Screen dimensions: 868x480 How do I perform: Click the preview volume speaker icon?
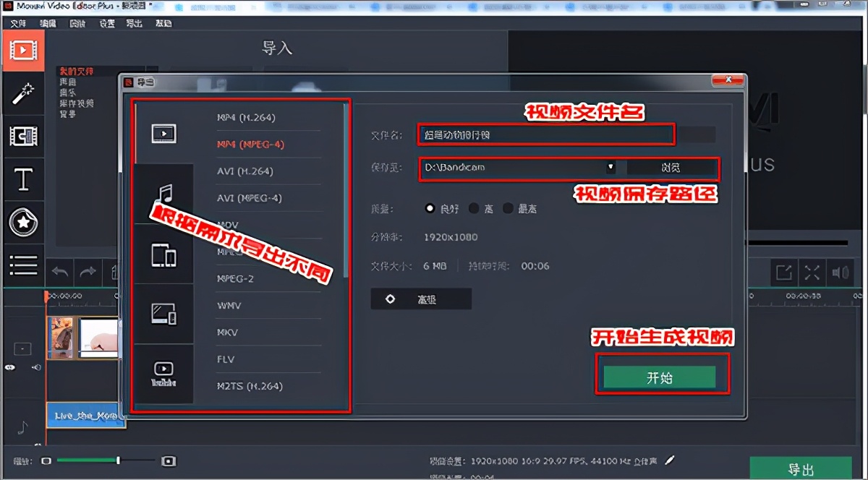841,273
